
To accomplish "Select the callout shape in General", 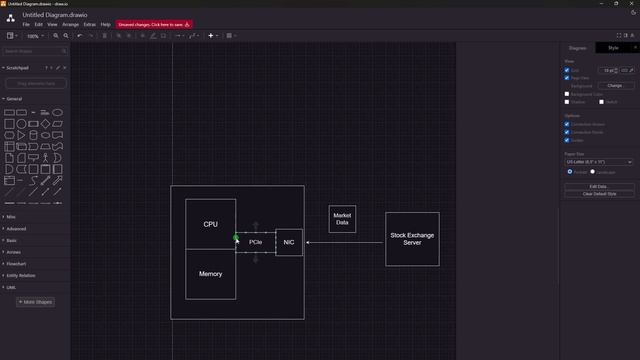I will click(33, 158).
